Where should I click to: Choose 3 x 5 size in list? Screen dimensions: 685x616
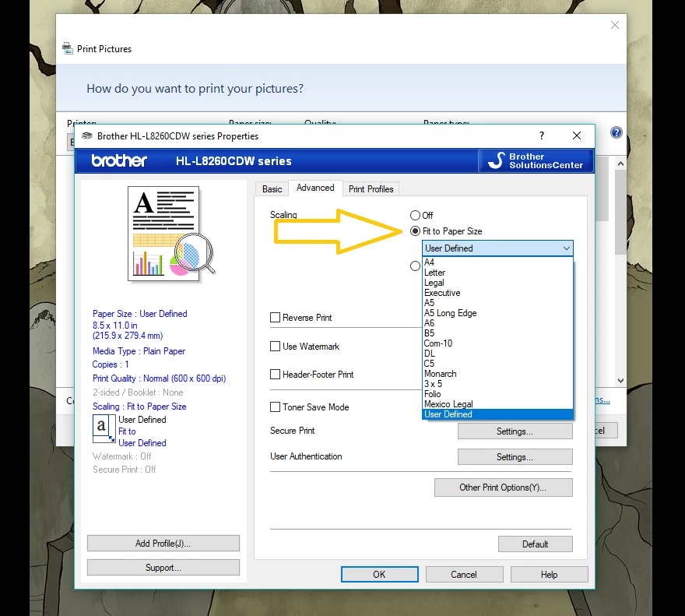pos(497,384)
